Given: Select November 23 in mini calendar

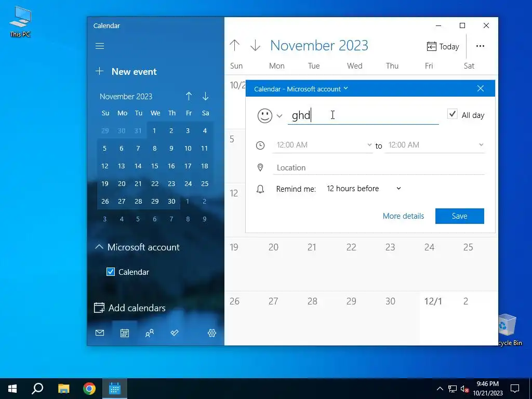Looking at the screenshot, I should (x=171, y=183).
